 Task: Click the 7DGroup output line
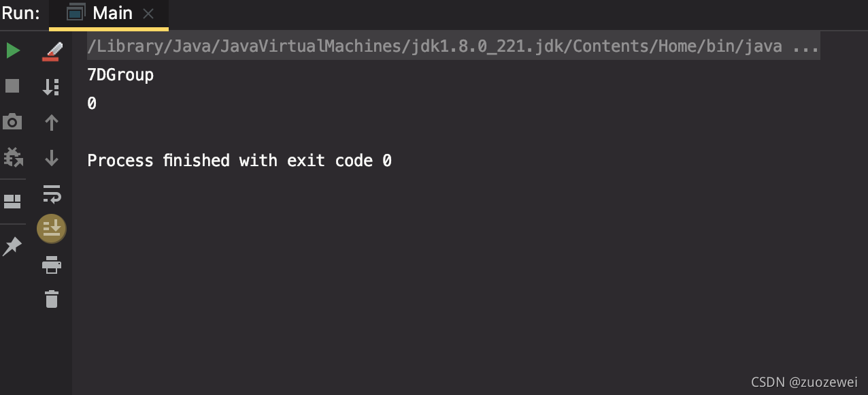point(120,75)
